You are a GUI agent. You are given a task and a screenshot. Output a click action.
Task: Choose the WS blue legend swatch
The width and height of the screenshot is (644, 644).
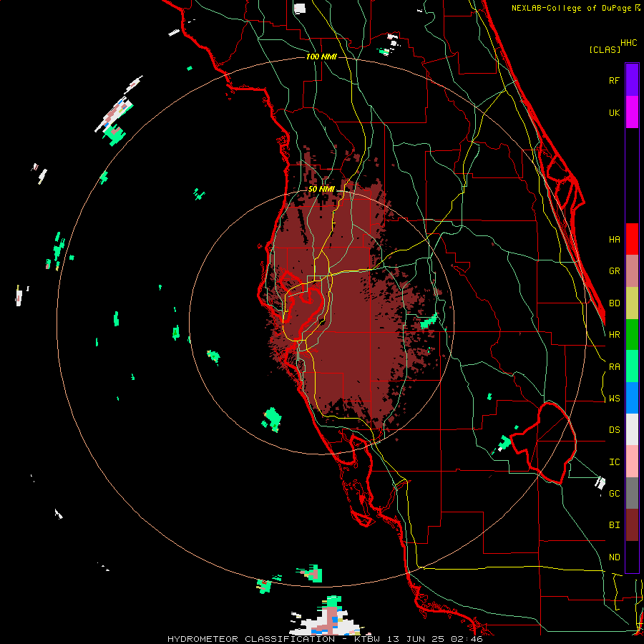632,398
